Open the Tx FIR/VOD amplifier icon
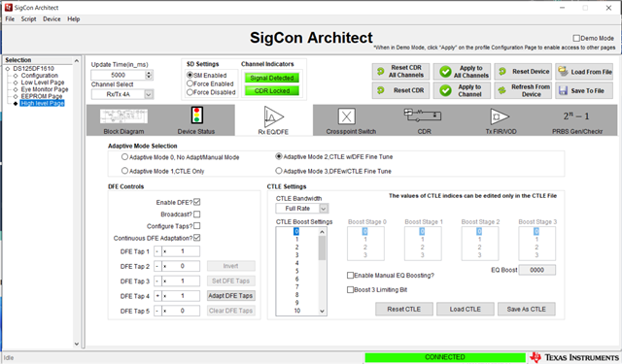The image size is (622, 364). pos(500,116)
